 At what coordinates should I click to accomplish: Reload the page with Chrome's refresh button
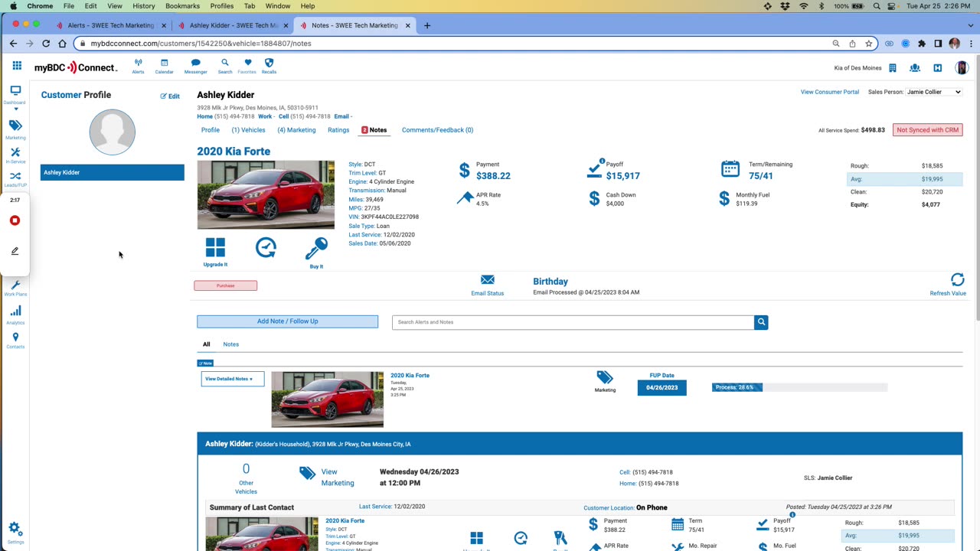(46, 44)
